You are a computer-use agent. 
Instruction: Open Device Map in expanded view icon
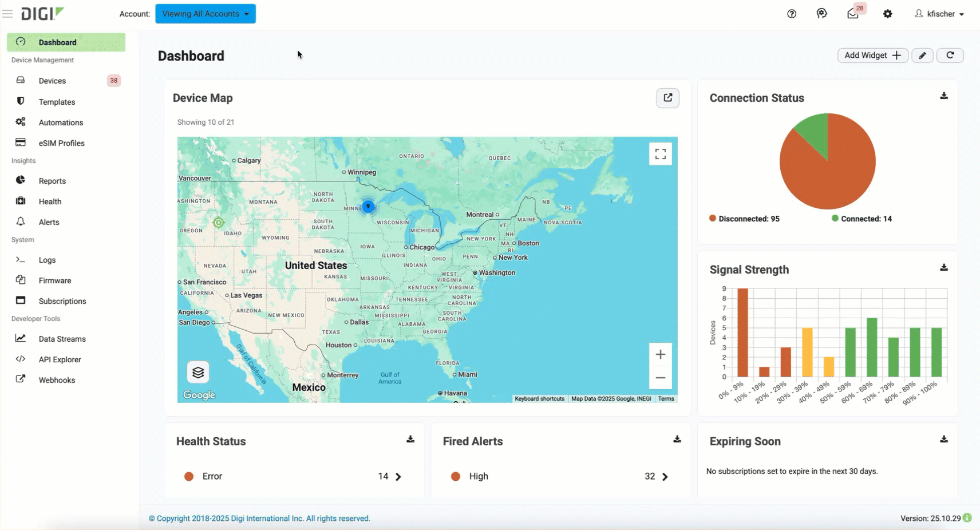(667, 98)
